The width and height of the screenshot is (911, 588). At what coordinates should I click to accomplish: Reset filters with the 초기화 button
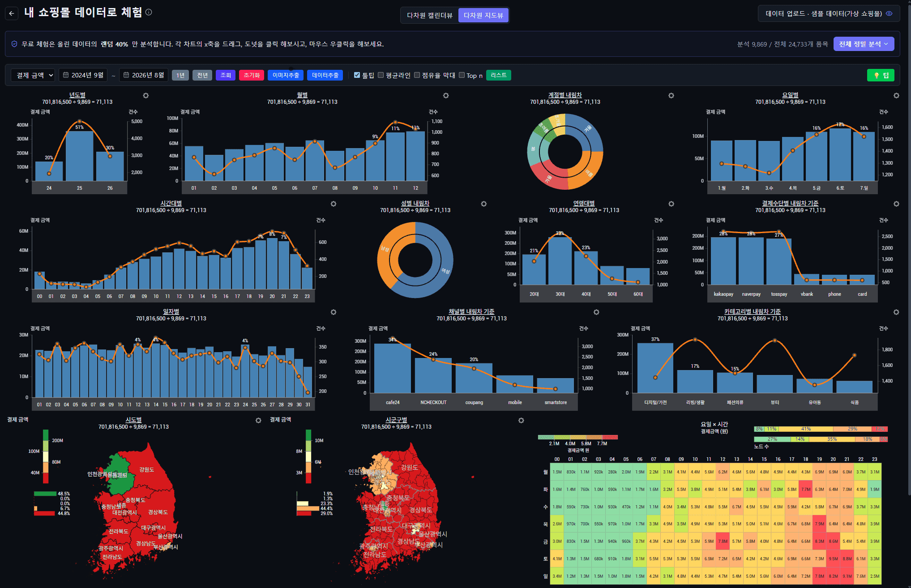tap(252, 75)
